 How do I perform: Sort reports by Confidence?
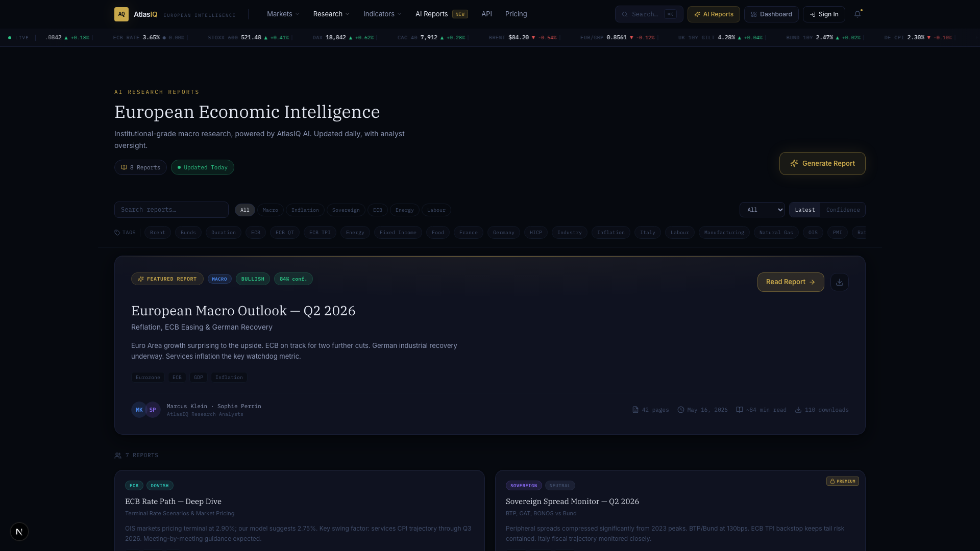[843, 210]
